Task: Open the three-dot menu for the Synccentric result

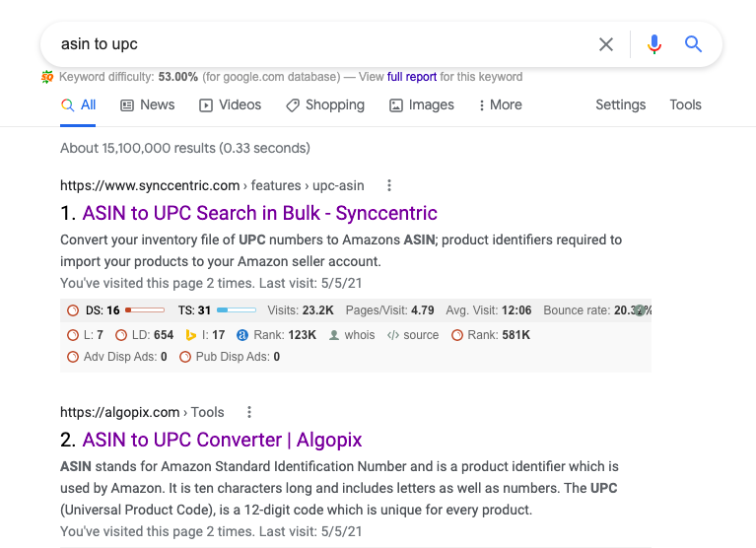Action: pyautogui.click(x=389, y=185)
